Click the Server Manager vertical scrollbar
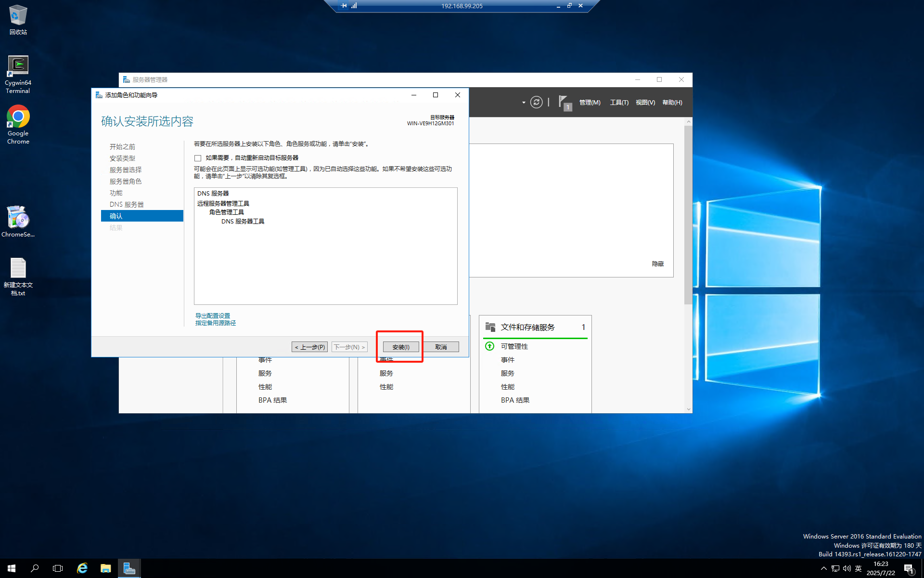 [688, 214]
